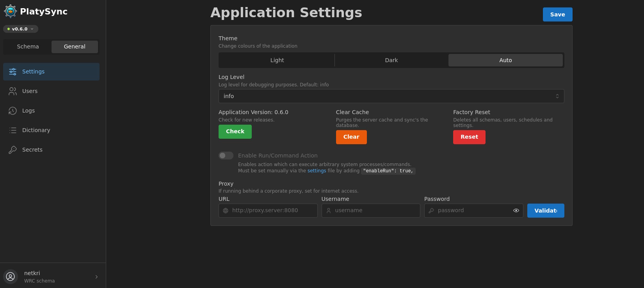
Task: Expand the netkri user menu chevron
Action: coord(96,277)
